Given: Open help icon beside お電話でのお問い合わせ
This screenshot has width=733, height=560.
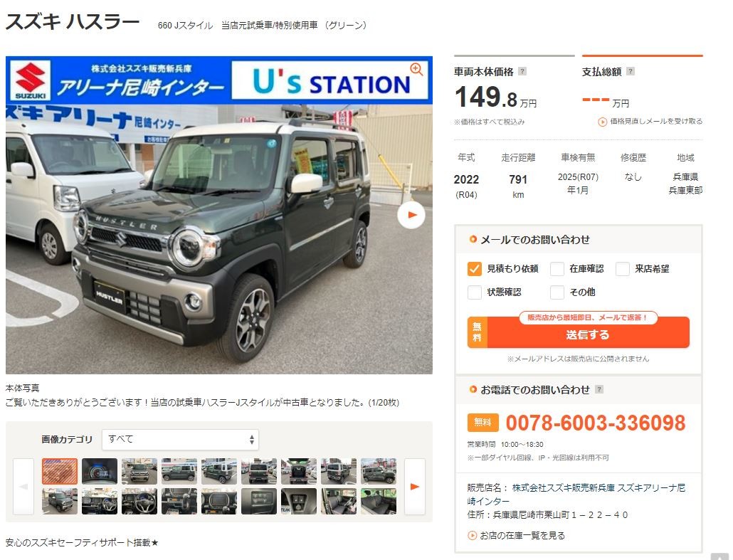Looking at the screenshot, I should [598, 389].
